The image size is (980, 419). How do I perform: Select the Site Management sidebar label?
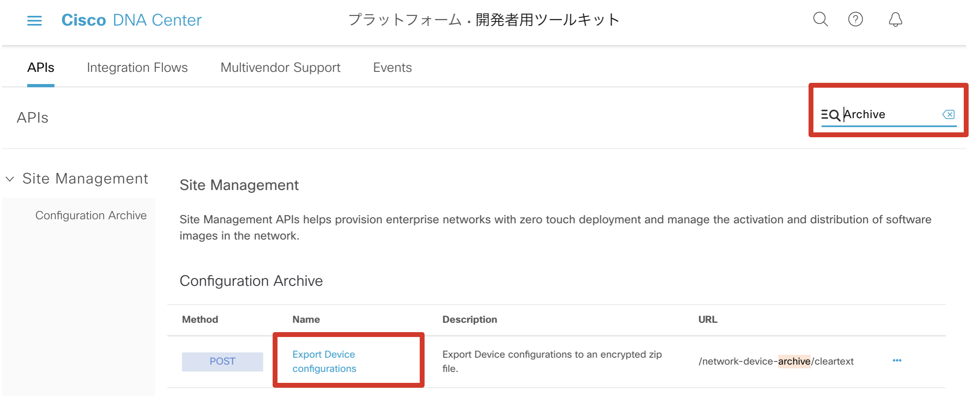(85, 179)
